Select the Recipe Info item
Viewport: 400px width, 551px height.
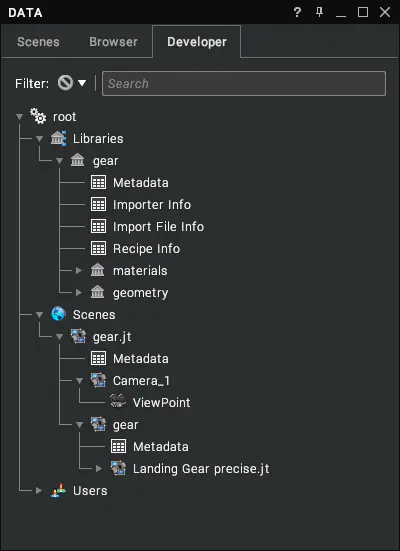(146, 248)
